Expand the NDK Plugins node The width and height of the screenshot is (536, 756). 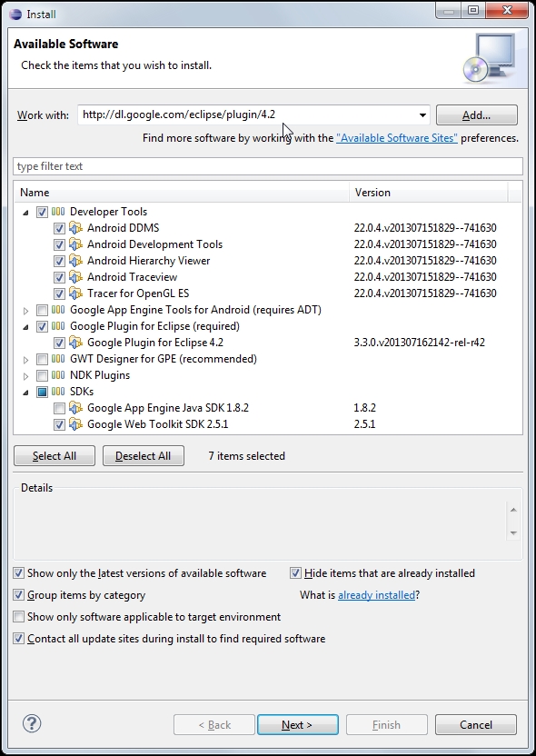pos(26,376)
